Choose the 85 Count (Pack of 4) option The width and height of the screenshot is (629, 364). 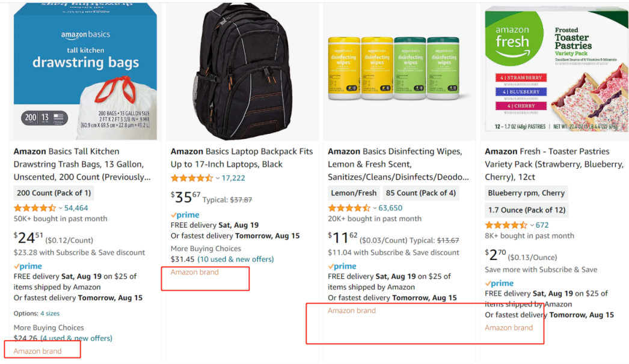point(420,193)
